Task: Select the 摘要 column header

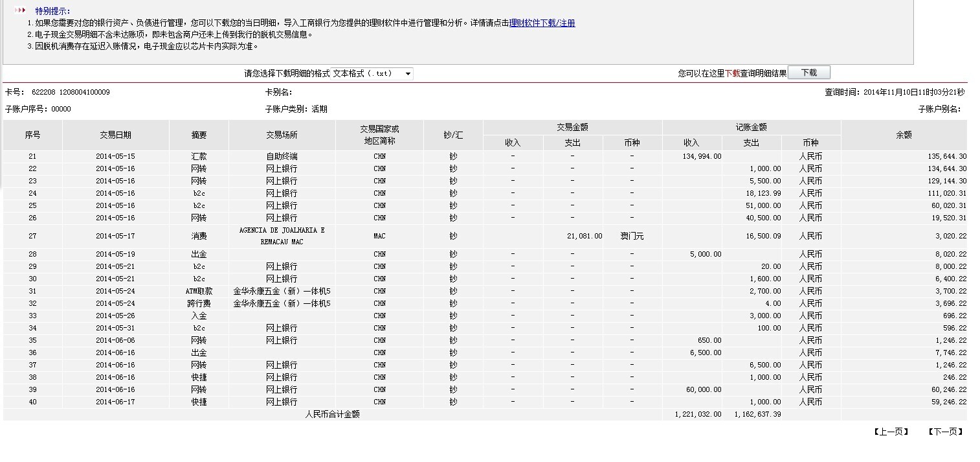Action: (199, 135)
